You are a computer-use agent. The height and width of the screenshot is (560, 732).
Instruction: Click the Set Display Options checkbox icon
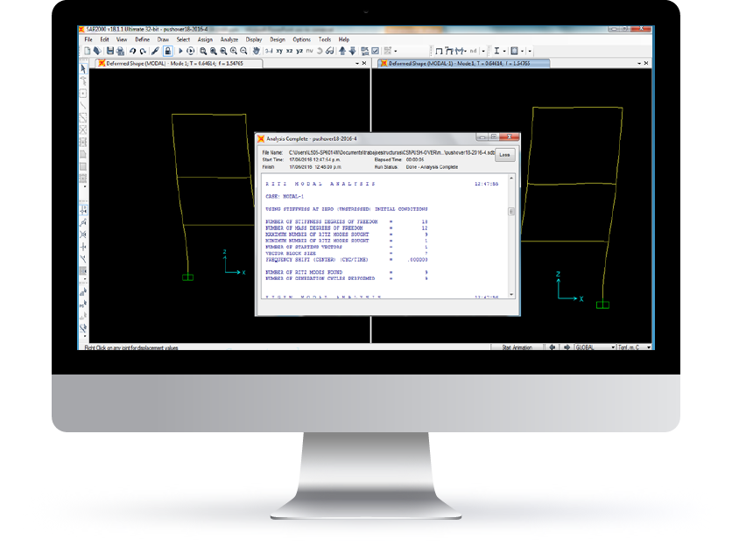click(376, 51)
